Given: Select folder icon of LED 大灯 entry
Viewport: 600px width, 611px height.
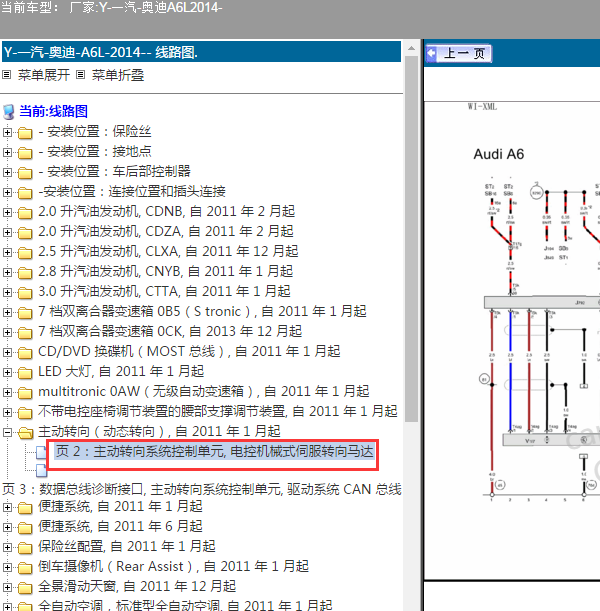Looking at the screenshot, I should pyautogui.click(x=25, y=373).
